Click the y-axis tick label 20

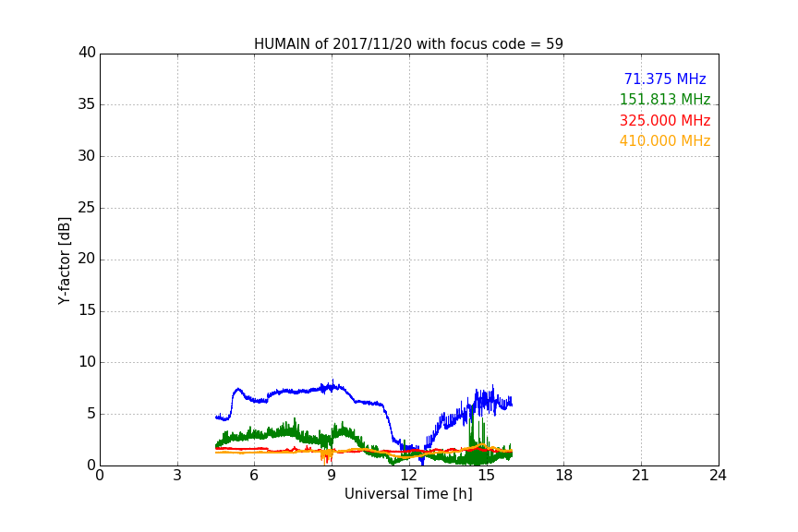pyautogui.click(x=87, y=259)
